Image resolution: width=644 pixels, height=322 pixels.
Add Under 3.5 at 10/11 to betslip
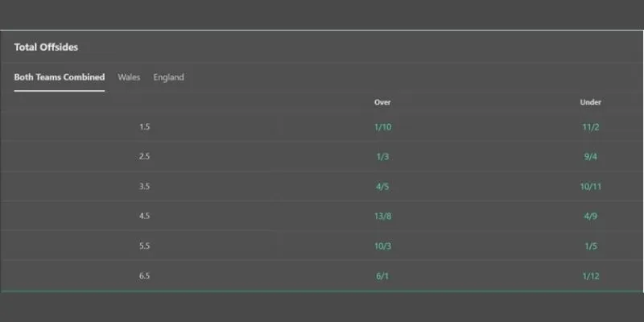tap(590, 187)
